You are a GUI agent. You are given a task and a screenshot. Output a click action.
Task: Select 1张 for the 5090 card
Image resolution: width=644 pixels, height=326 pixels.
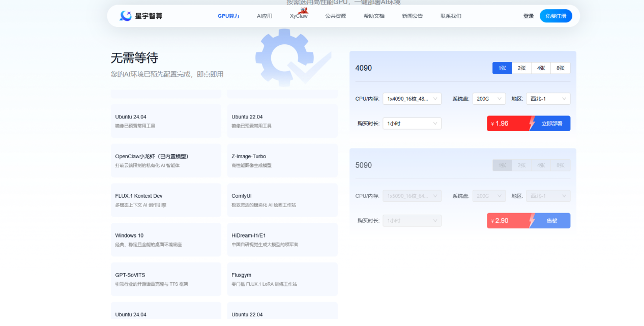point(502,165)
